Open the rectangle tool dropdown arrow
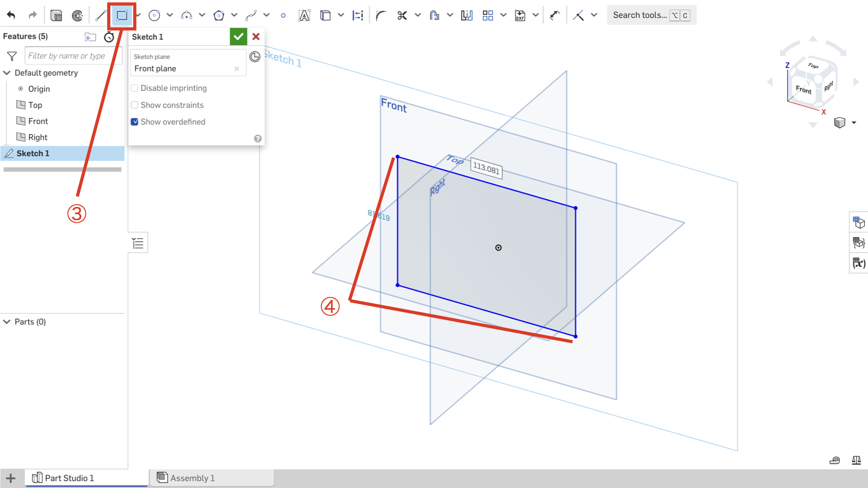868x488 pixels. [x=138, y=15]
